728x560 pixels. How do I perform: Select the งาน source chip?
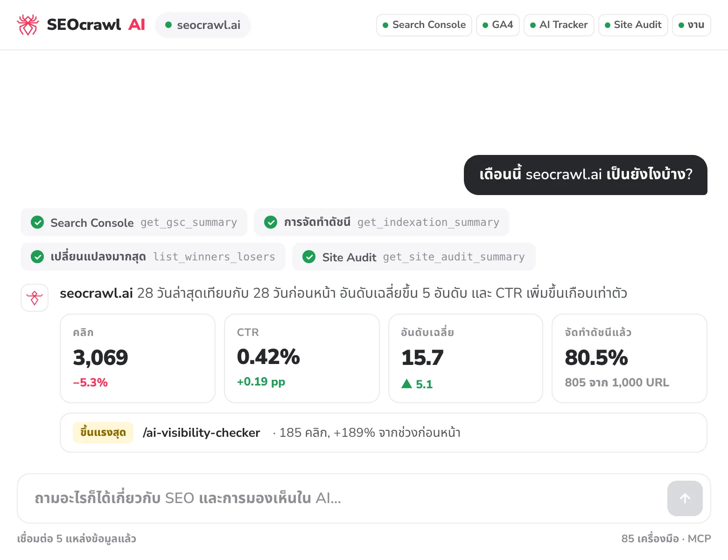tap(692, 25)
